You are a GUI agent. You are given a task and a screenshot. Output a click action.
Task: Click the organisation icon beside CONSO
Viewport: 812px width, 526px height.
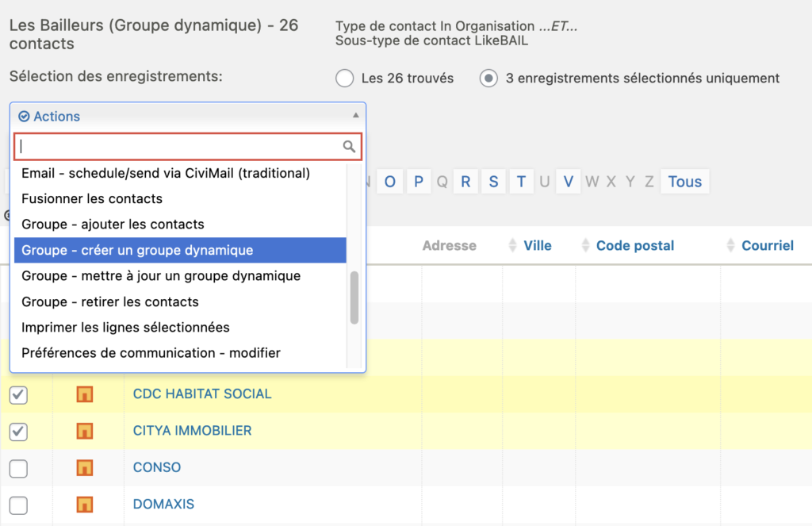(x=84, y=467)
